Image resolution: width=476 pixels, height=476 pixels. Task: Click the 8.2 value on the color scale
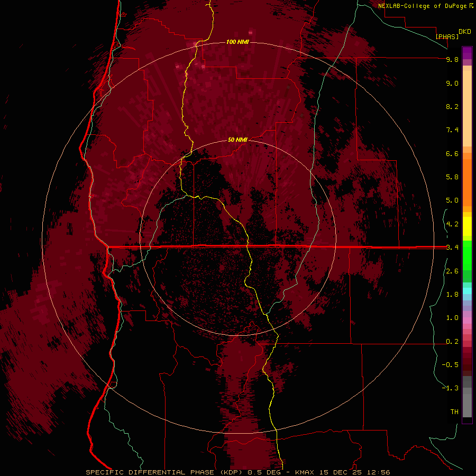tap(452, 107)
